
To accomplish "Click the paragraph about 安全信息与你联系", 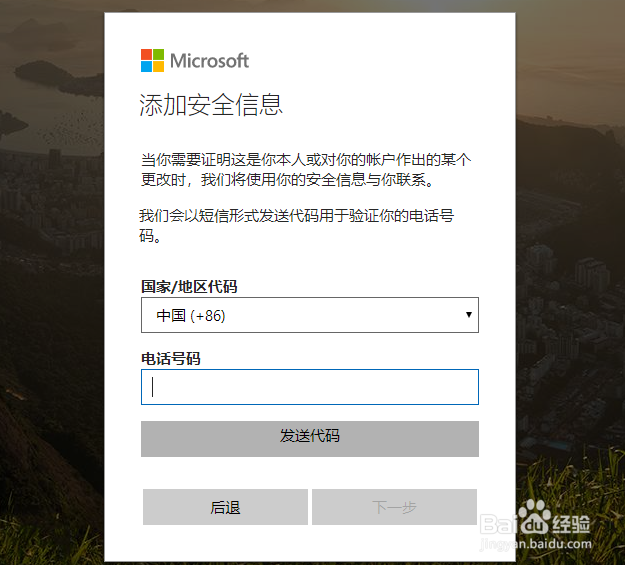I will click(305, 170).
